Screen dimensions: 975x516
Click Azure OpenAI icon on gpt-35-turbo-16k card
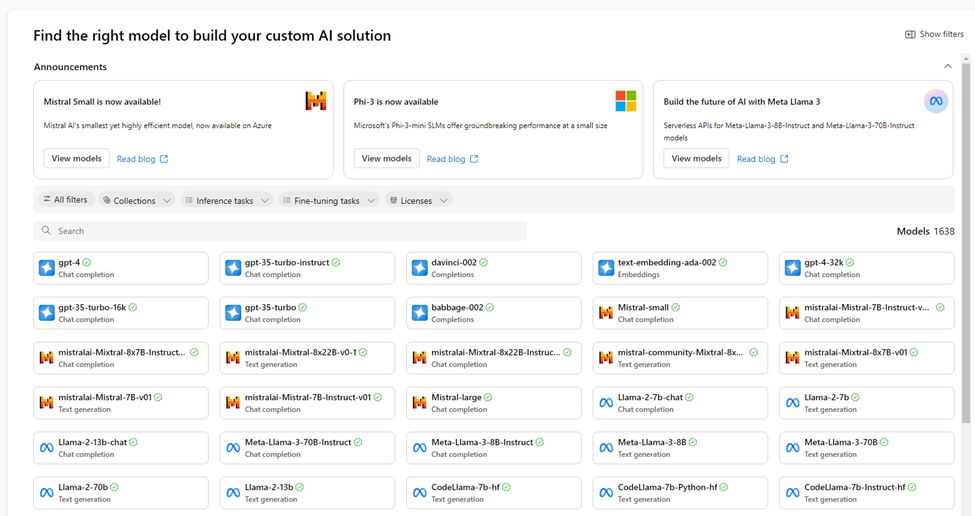click(x=47, y=313)
